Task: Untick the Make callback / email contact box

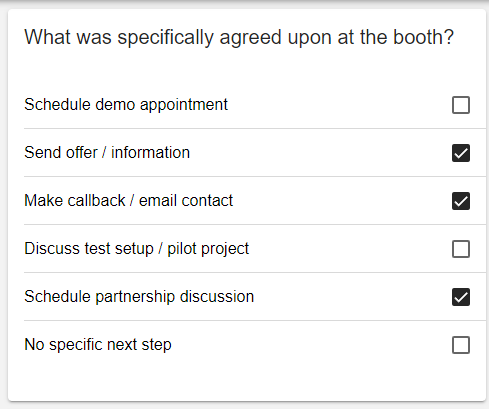Action: [x=461, y=201]
